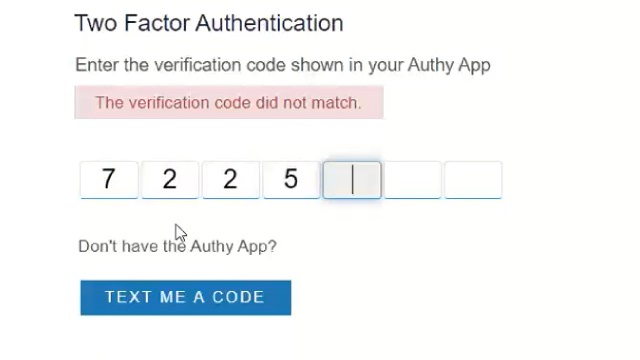The image size is (640, 360).
Task: Click the word 'Factor' in the heading
Action: pos(157,23)
